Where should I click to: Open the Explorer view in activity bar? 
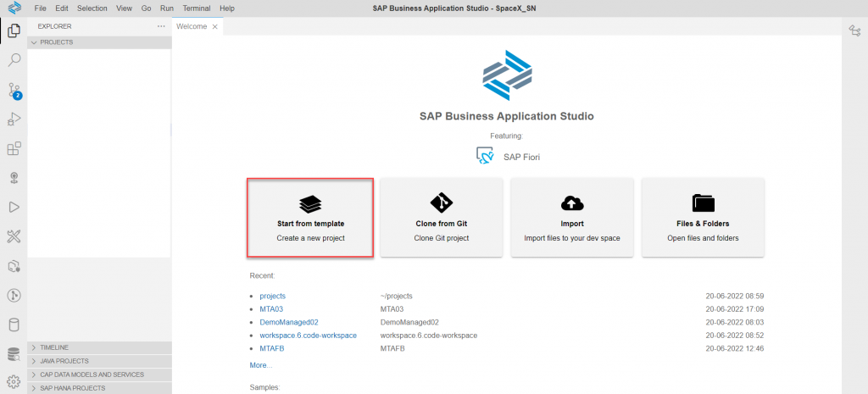[x=14, y=31]
